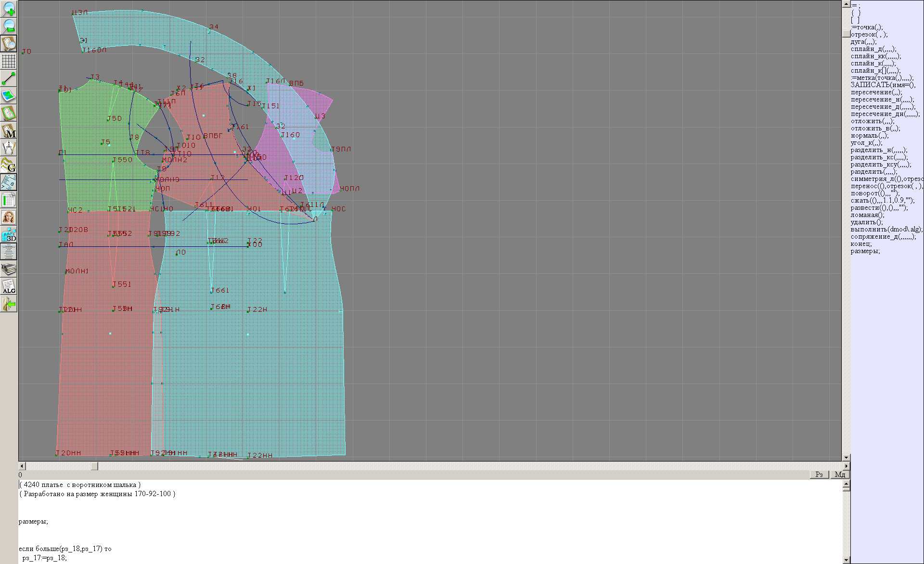The image size is (924, 564).
Task: Click the canvas vertical scrollbar down arrow
Action: coord(846,457)
